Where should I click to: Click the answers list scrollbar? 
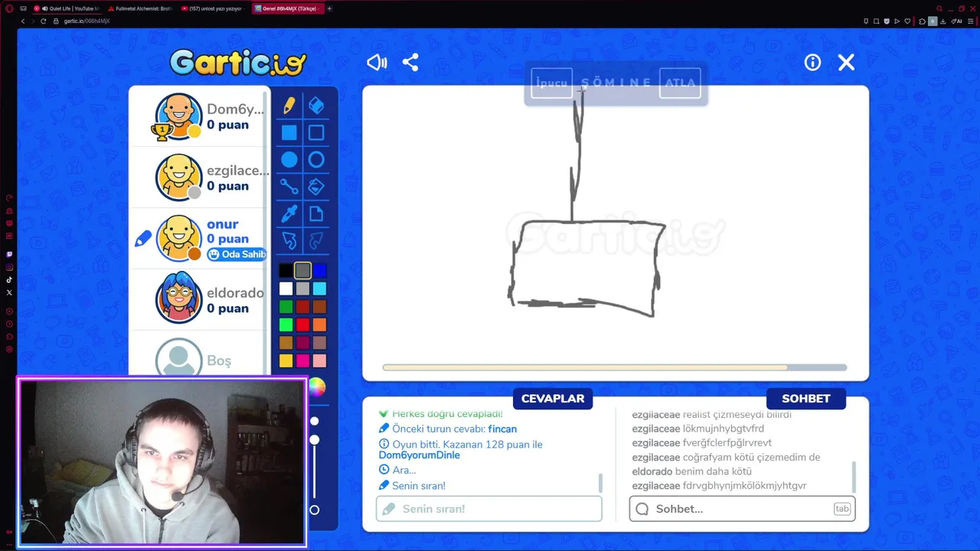point(600,483)
